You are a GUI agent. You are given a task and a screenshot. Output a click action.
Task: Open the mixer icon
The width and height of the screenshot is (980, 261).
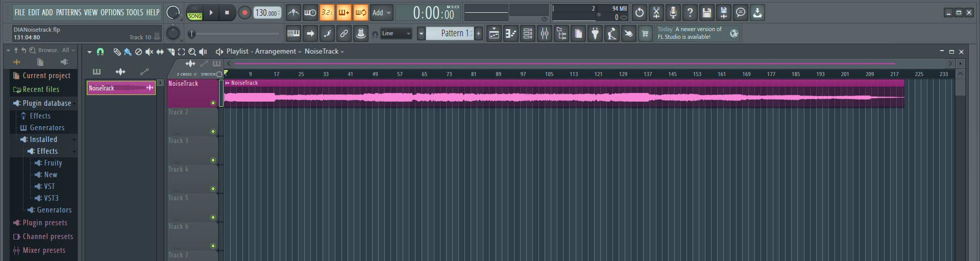[x=545, y=34]
